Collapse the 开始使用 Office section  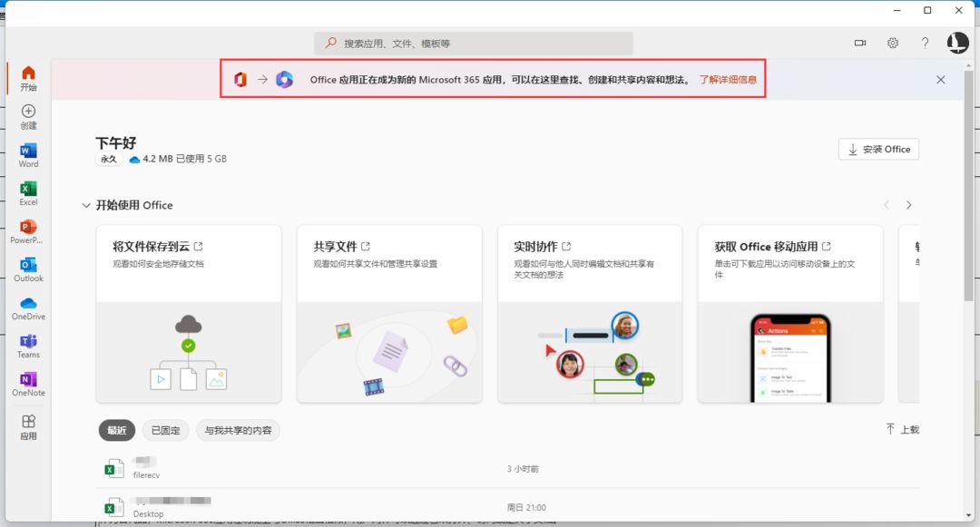point(86,205)
